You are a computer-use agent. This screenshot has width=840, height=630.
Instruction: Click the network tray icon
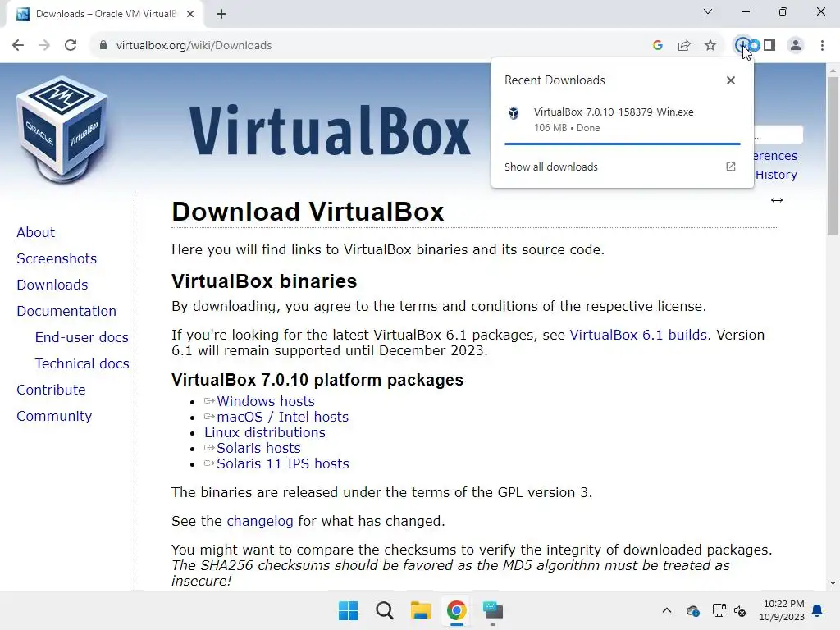[719, 610]
